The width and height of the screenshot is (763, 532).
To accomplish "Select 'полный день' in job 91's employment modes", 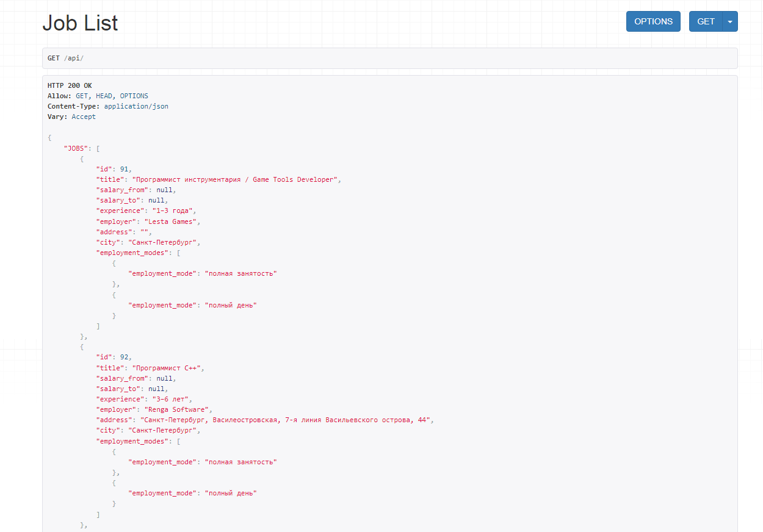I will [231, 305].
